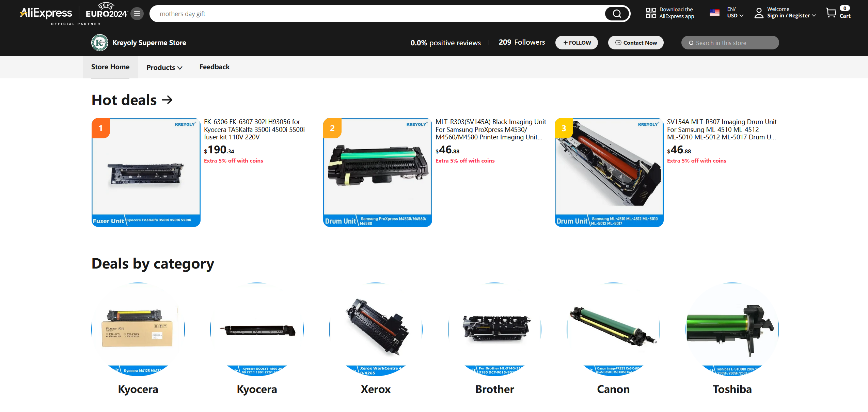This screenshot has width=868, height=412.
Task: Click the Contact Now button
Action: 636,43
